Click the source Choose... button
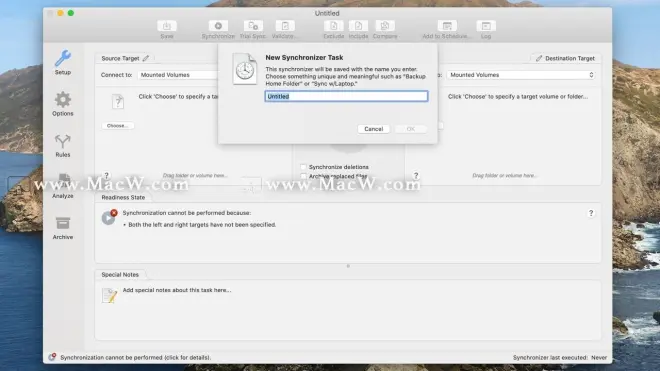Screen dimensions: 660x371 (x=117, y=125)
